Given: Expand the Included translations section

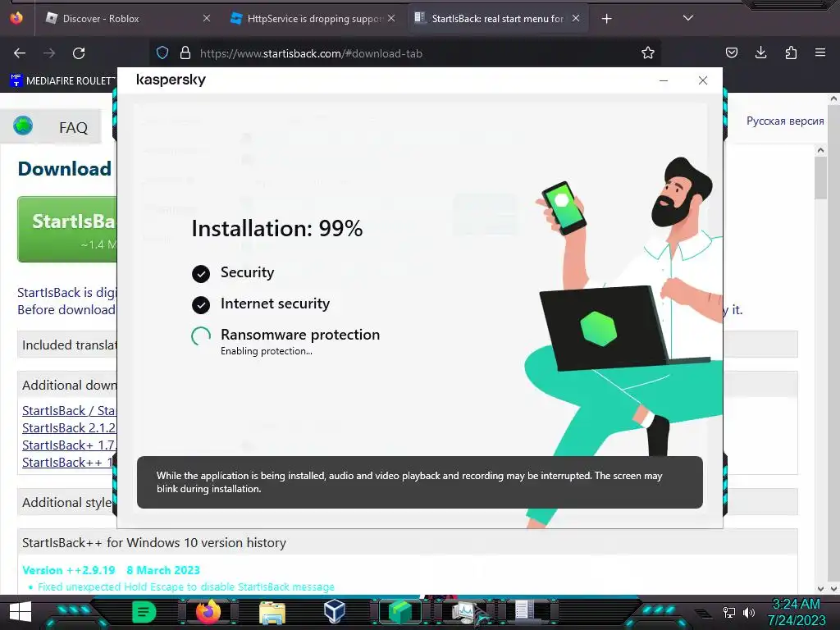Looking at the screenshot, I should [69, 345].
